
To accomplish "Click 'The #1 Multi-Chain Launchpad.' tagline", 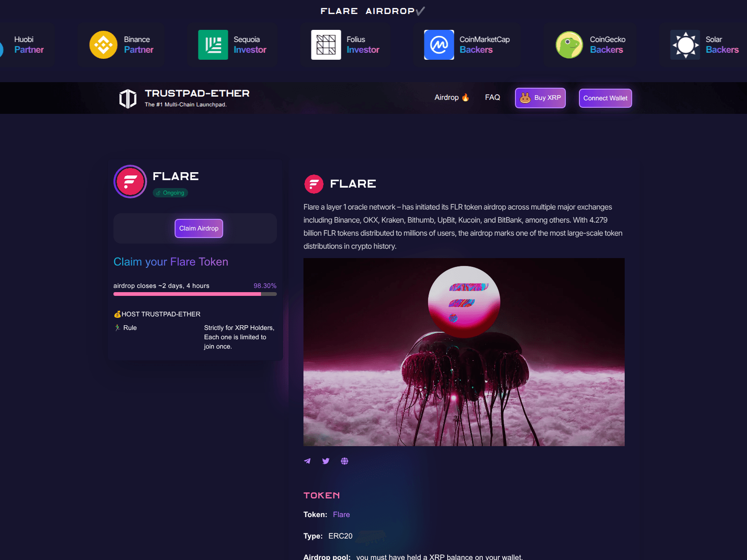I will (x=186, y=105).
